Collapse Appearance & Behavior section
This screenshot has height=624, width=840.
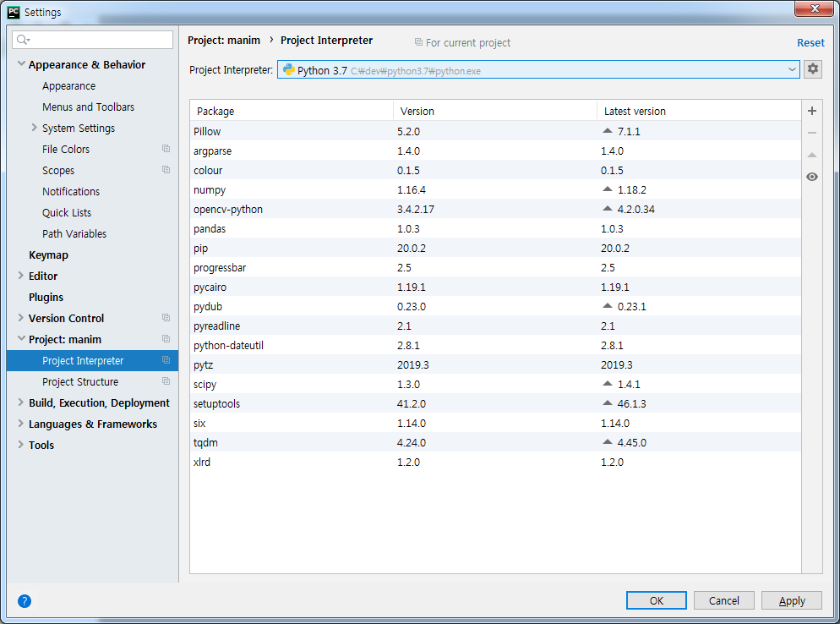21,63
